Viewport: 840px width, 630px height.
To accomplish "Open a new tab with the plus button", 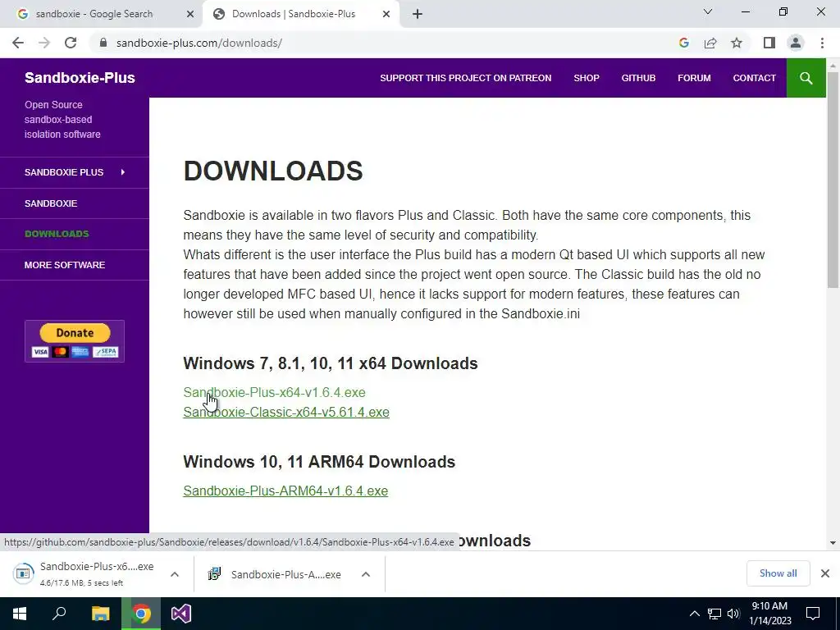I will click(418, 14).
